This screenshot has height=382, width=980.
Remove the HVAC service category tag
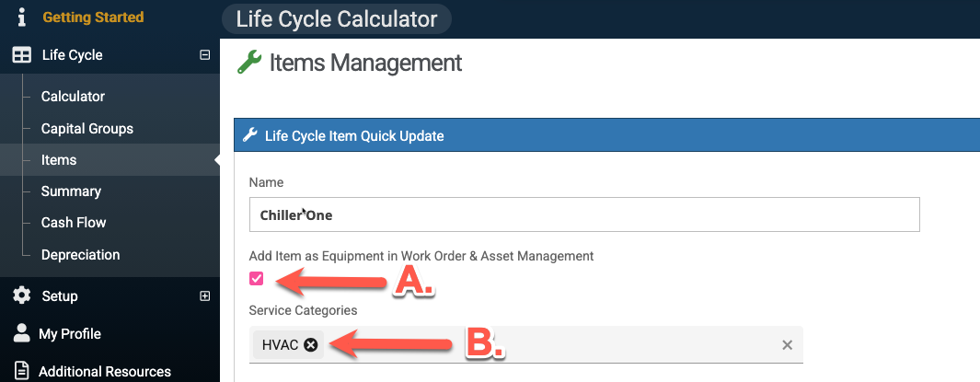311,344
